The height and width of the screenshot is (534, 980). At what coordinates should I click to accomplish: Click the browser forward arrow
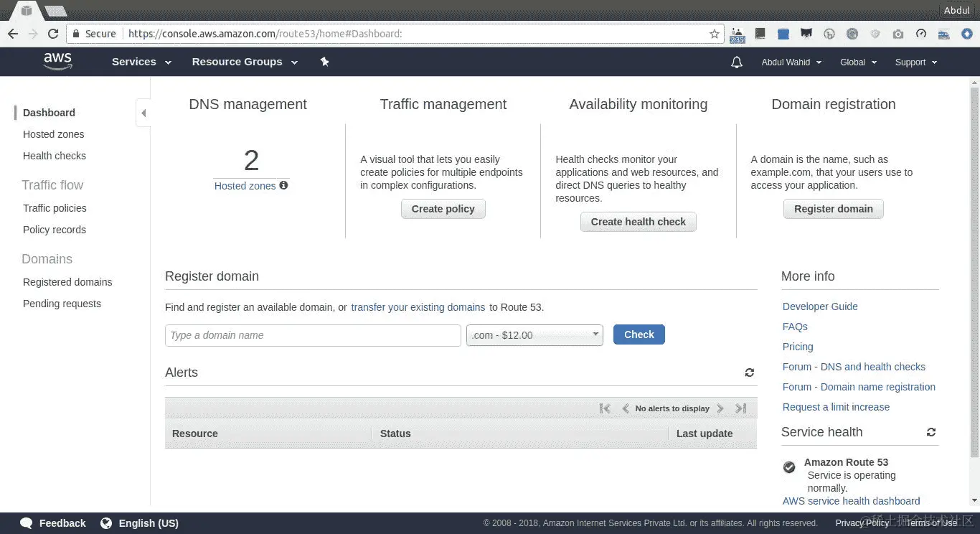[33, 34]
